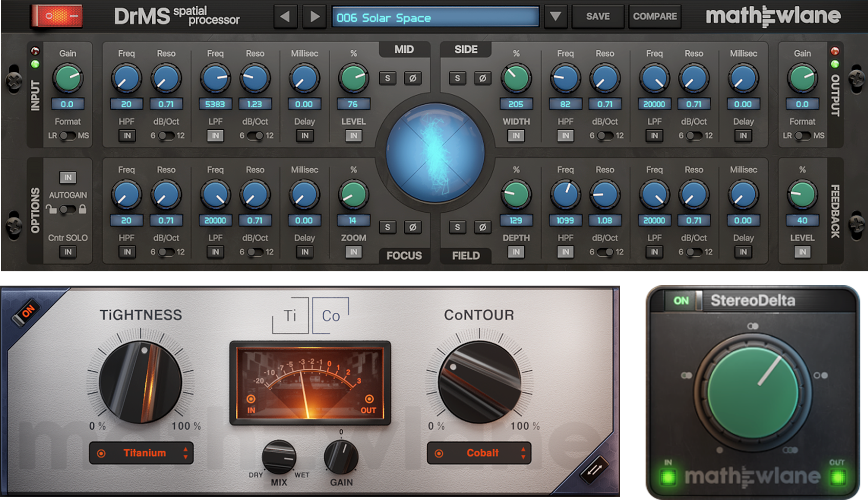This screenshot has height=500, width=868.
Task: Click the swap order arrows icon
Action: [x=594, y=469]
